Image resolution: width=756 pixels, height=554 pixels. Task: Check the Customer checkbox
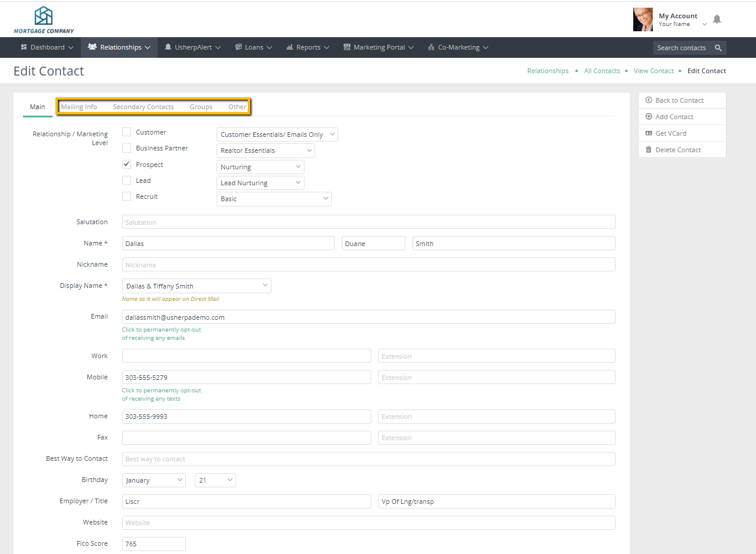point(126,132)
